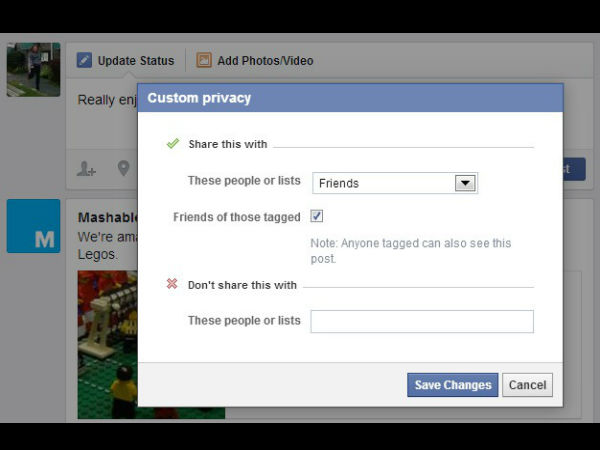Switch to the Add Photos/Video tab
The height and width of the screenshot is (450, 600).
[255, 60]
